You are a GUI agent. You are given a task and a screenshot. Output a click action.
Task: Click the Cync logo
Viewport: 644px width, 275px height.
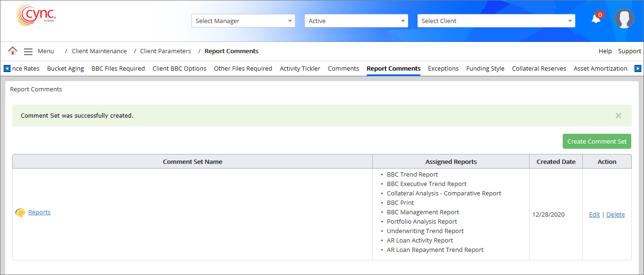pos(36,15)
